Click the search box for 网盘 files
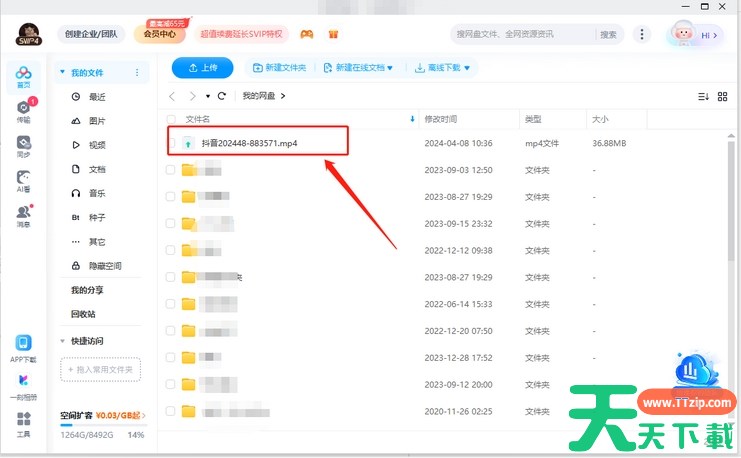The height and width of the screenshot is (458, 741). [523, 34]
